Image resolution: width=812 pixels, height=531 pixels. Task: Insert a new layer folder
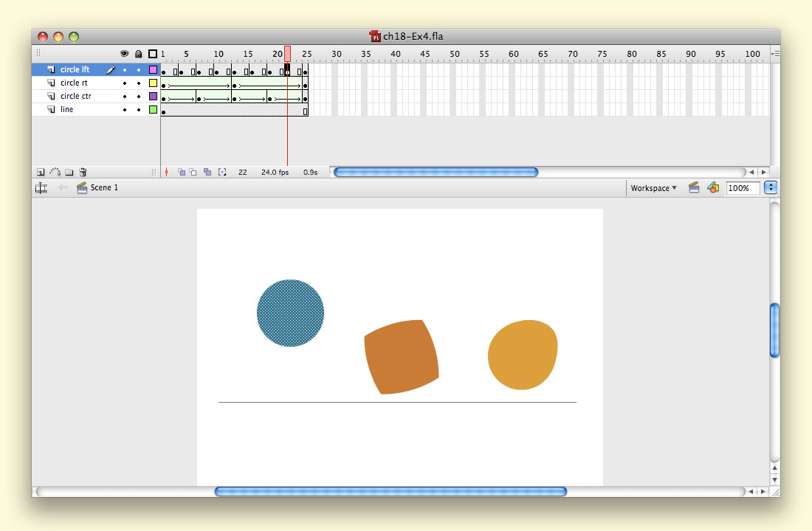pyautogui.click(x=69, y=172)
